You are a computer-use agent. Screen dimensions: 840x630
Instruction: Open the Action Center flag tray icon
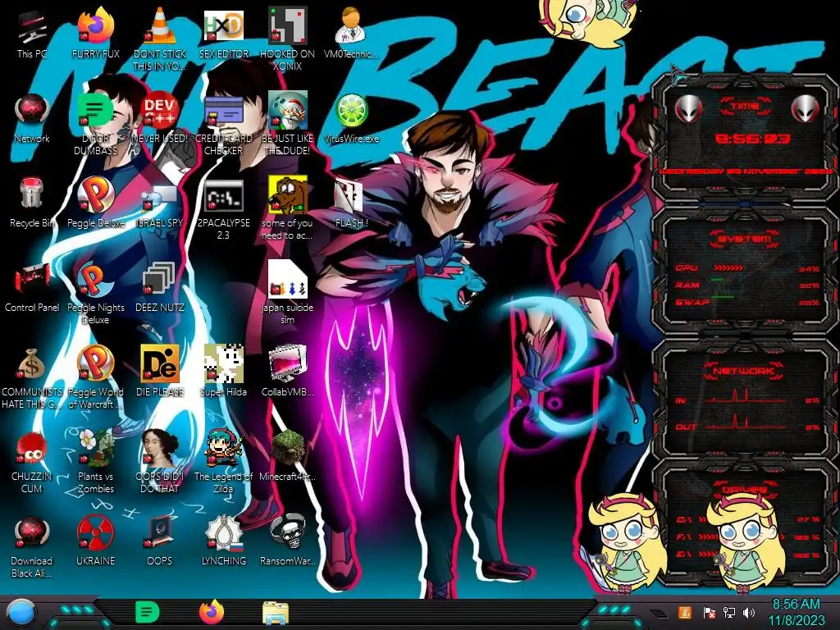click(709, 613)
